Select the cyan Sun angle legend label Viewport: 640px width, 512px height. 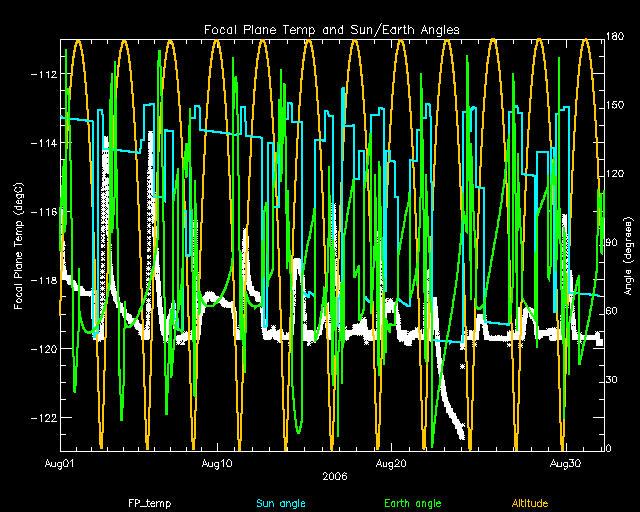tap(281, 503)
